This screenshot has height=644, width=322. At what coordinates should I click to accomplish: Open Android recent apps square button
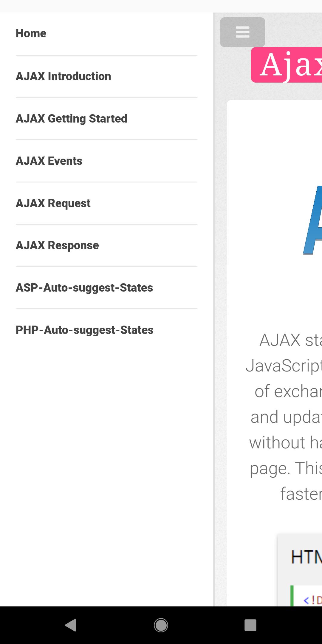click(250, 625)
